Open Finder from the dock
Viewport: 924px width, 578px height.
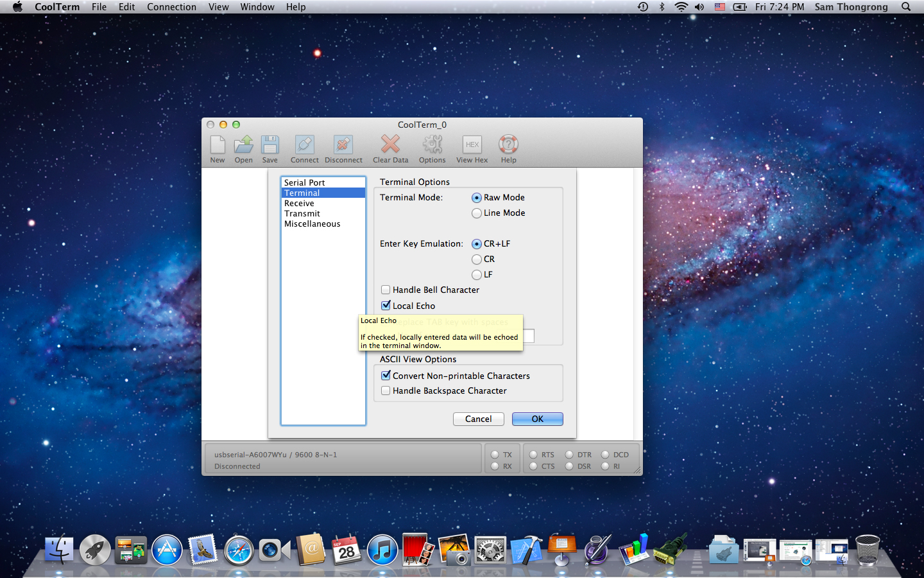pos(59,550)
